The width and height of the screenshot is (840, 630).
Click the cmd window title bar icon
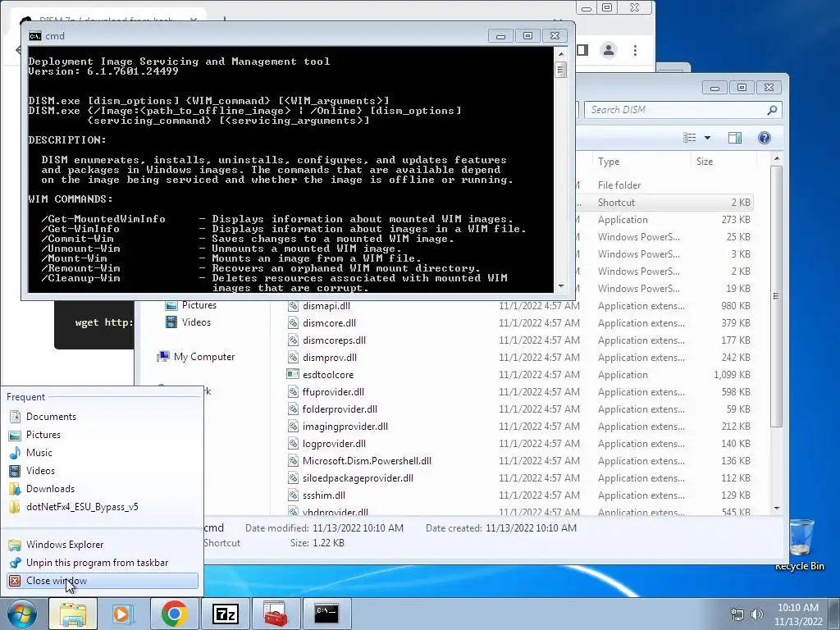[x=34, y=36]
